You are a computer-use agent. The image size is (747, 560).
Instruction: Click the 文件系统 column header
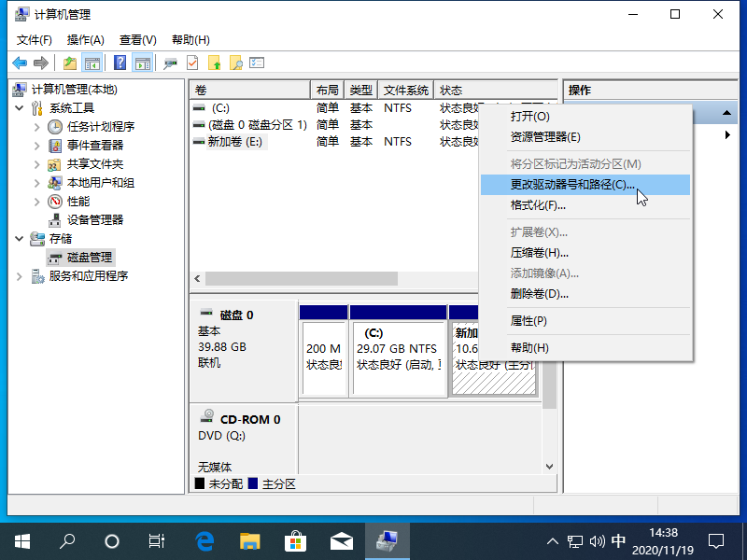click(405, 91)
